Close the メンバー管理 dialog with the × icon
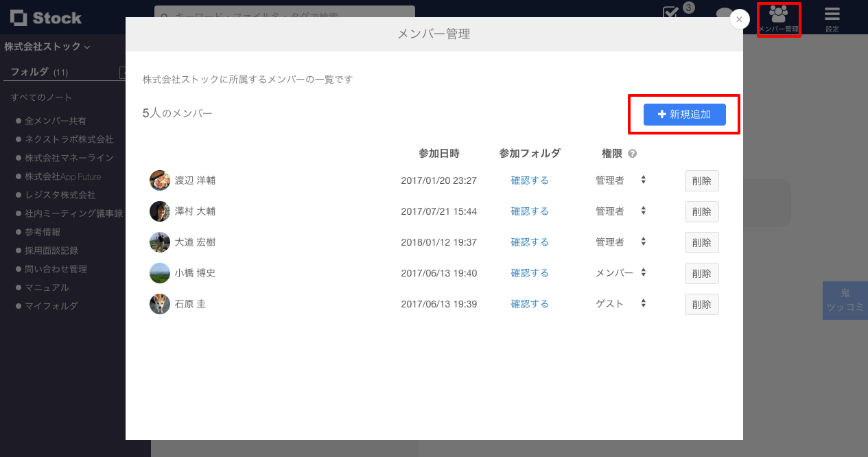The image size is (868, 457). pos(739,19)
